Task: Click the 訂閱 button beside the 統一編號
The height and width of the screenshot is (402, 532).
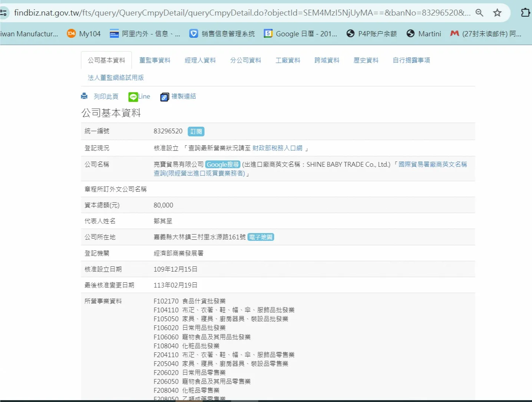Action: click(196, 132)
